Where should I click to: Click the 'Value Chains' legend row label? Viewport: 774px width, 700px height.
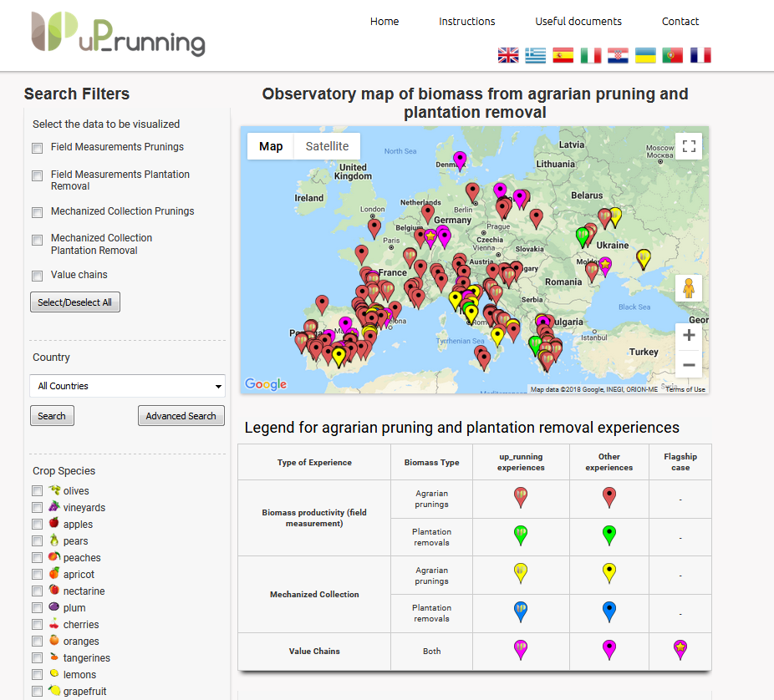pos(314,652)
